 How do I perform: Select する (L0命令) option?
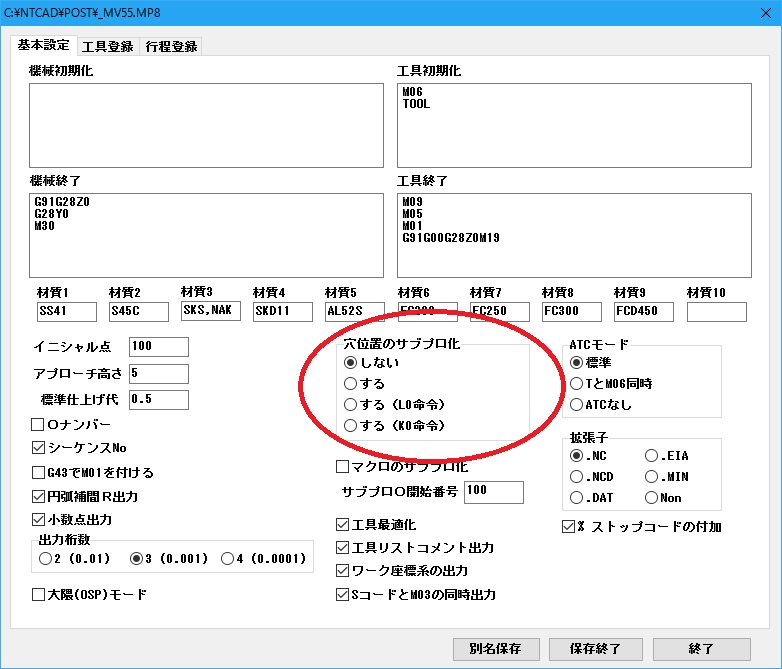351,404
